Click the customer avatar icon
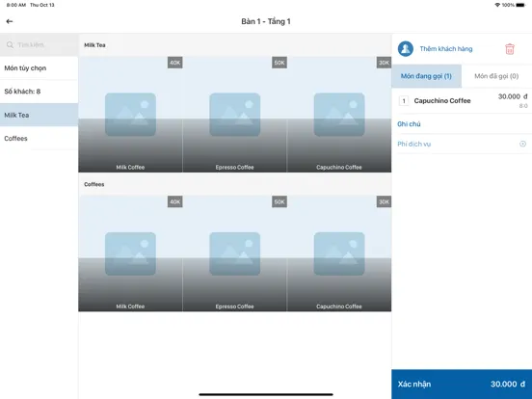 coord(406,49)
